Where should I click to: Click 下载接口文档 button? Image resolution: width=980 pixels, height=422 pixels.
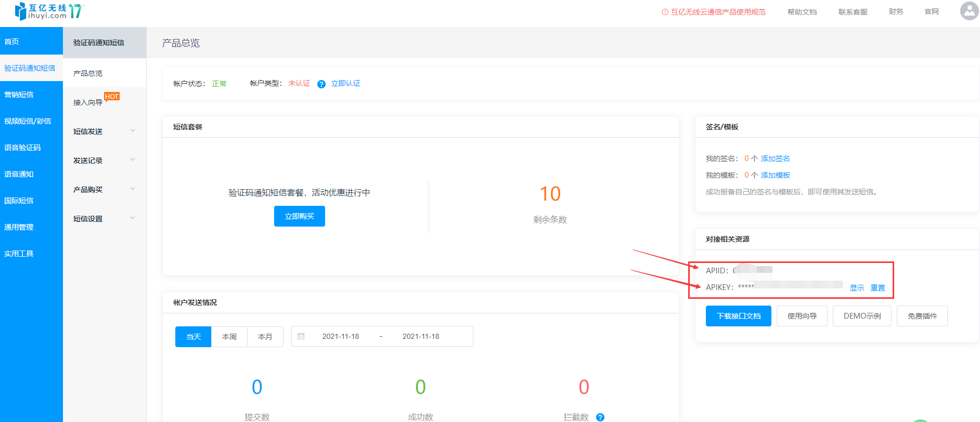739,316
